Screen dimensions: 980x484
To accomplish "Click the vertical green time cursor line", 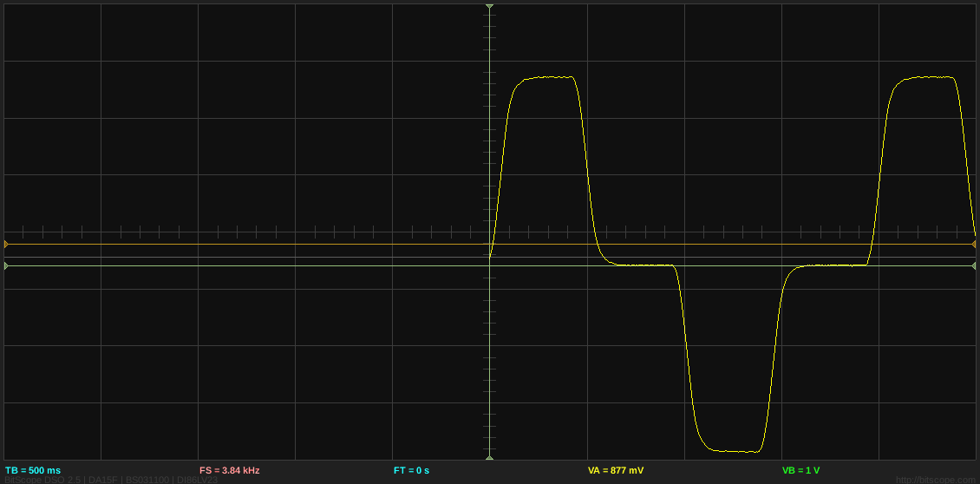I will click(489, 364).
